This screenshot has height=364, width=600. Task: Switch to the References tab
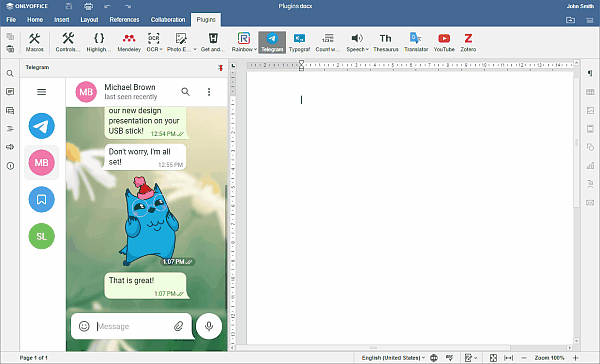pyautogui.click(x=124, y=20)
